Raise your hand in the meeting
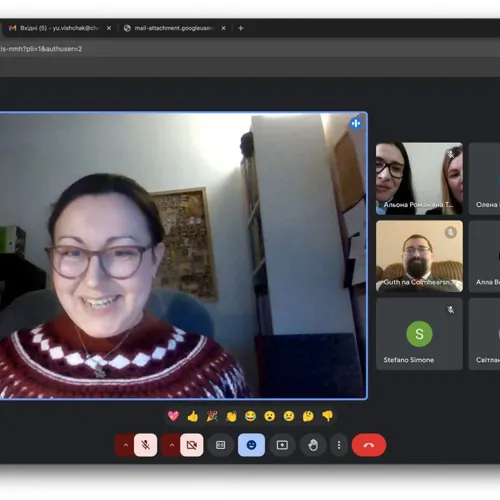The height and width of the screenshot is (500, 500). [313, 445]
